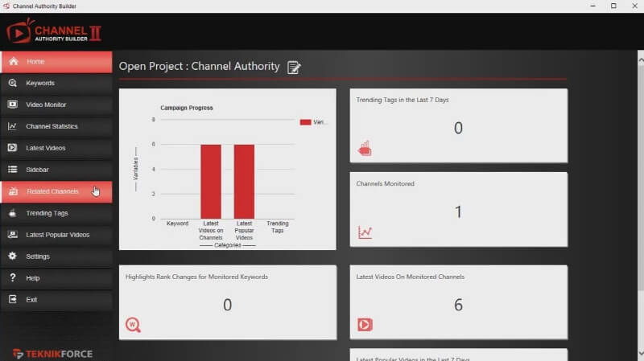Click the line chart icon in Channels Monitored card
The height and width of the screenshot is (361, 644).
tap(365, 232)
